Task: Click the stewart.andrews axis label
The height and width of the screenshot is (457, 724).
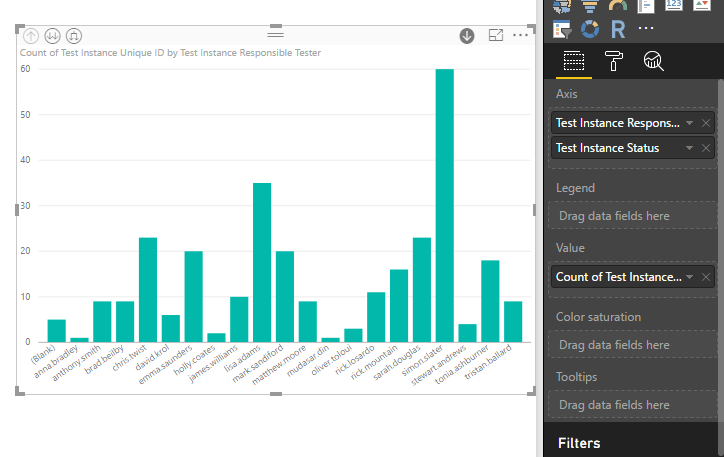Action: (439, 364)
